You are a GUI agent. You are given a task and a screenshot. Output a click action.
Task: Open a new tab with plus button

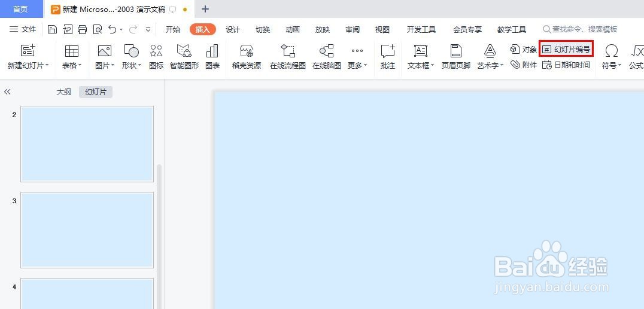pos(206,9)
